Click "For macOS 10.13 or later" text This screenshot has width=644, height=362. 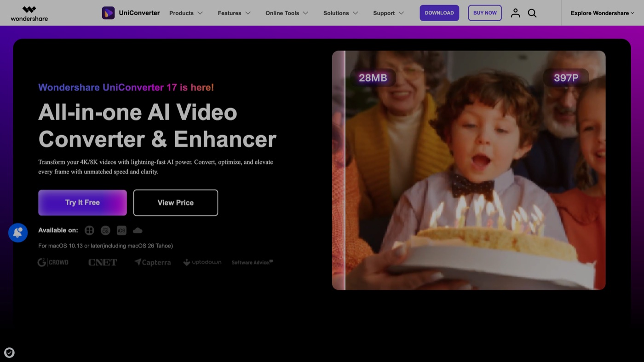pyautogui.click(x=105, y=246)
